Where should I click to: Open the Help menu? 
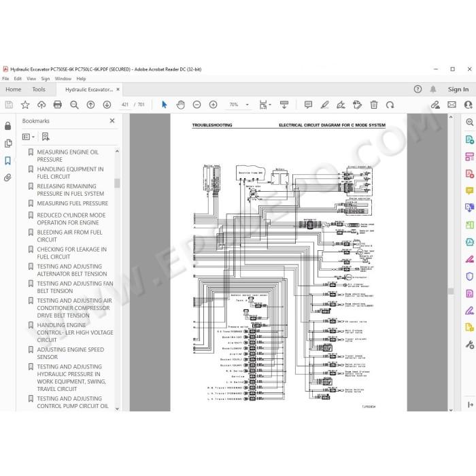point(81,79)
